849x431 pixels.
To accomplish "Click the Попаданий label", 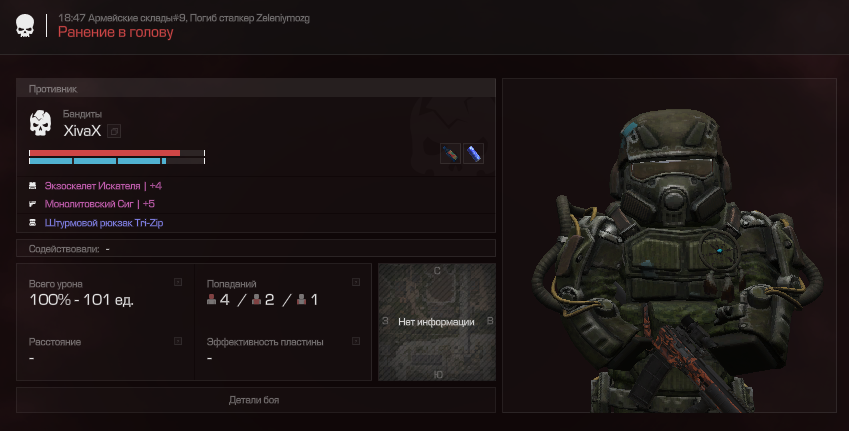I will [231, 283].
